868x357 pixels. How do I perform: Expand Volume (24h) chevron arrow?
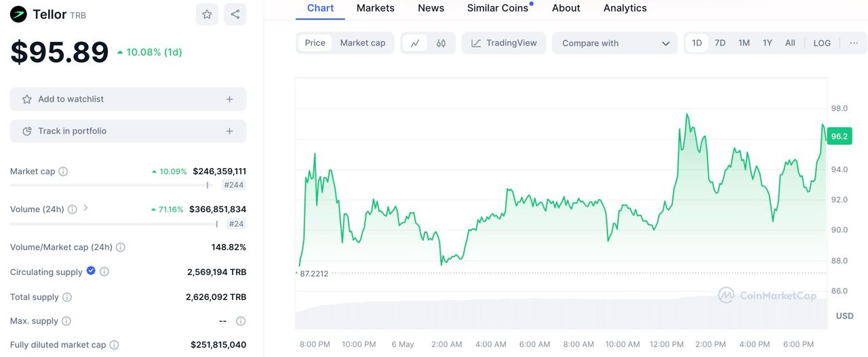[85, 208]
